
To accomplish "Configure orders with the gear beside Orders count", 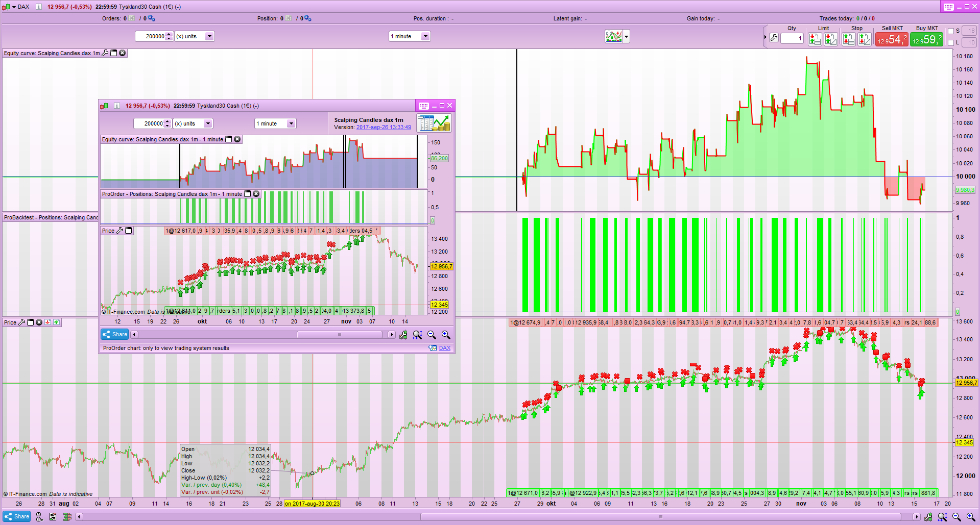I will coord(151,18).
